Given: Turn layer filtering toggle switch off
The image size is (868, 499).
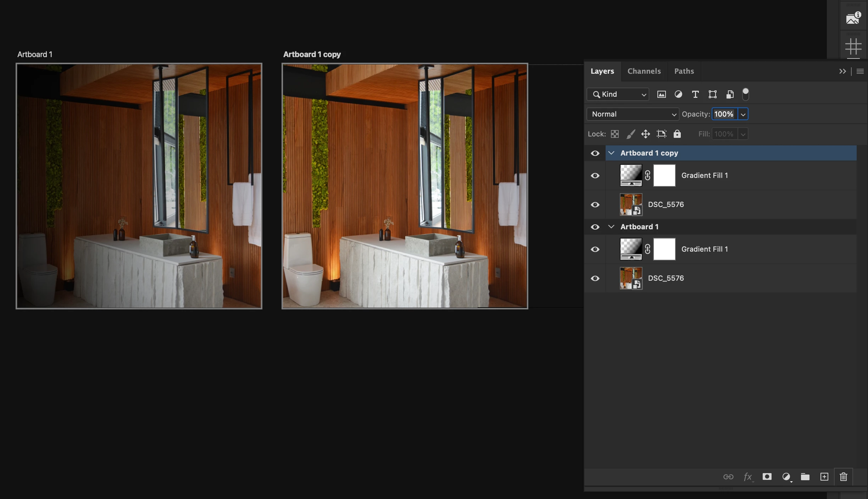Looking at the screenshot, I should (x=746, y=94).
